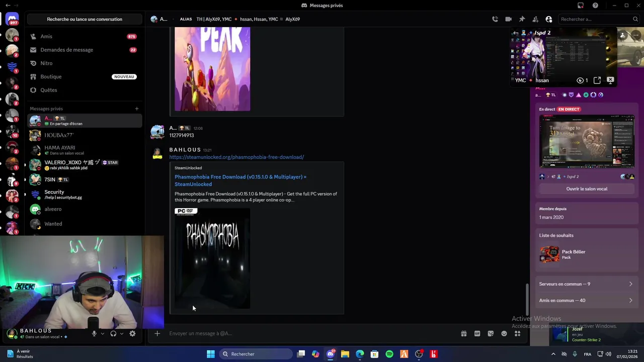The image size is (644, 362).
Task: Open profile more options menu
Action: pyautogui.click(x=636, y=36)
